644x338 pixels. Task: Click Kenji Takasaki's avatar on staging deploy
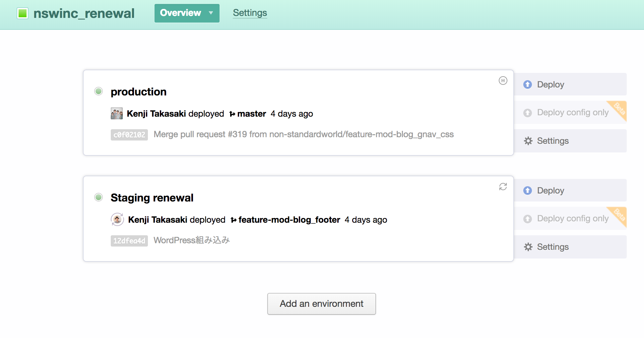117,219
